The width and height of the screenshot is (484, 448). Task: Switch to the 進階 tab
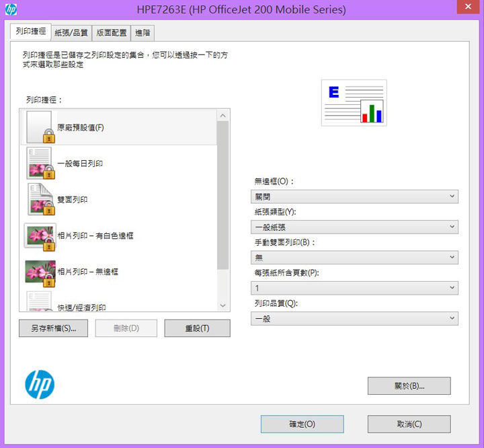tap(143, 33)
